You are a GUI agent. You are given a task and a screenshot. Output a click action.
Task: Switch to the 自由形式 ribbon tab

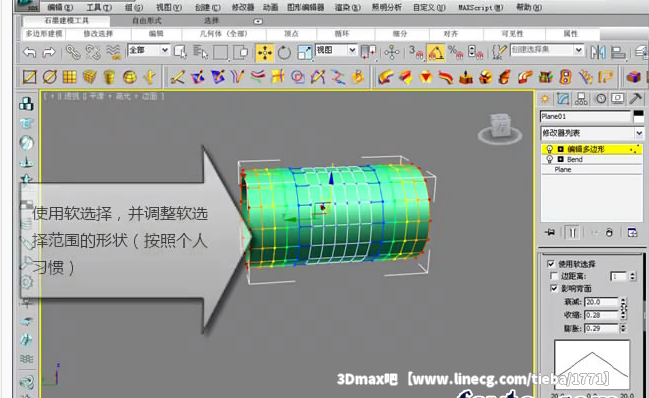coord(147,20)
